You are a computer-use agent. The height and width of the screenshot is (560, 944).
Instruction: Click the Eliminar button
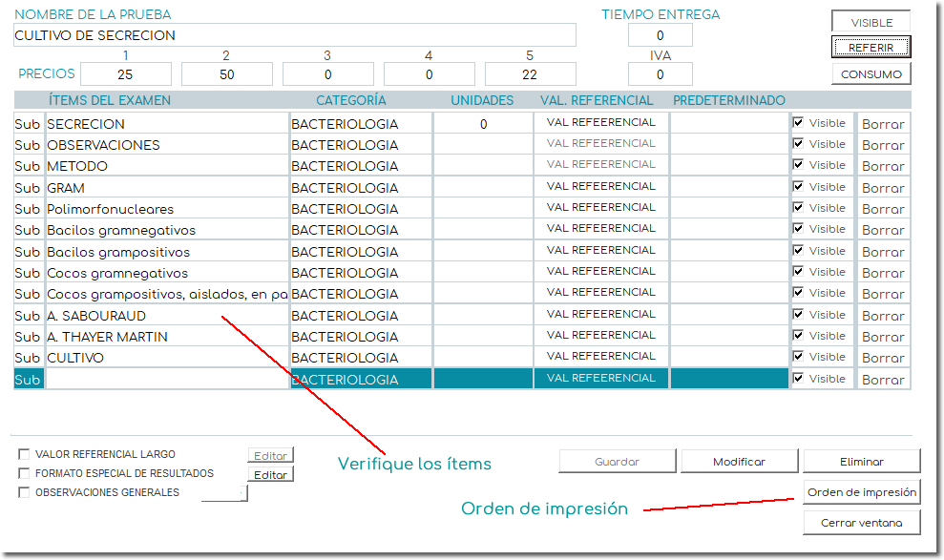click(x=861, y=462)
